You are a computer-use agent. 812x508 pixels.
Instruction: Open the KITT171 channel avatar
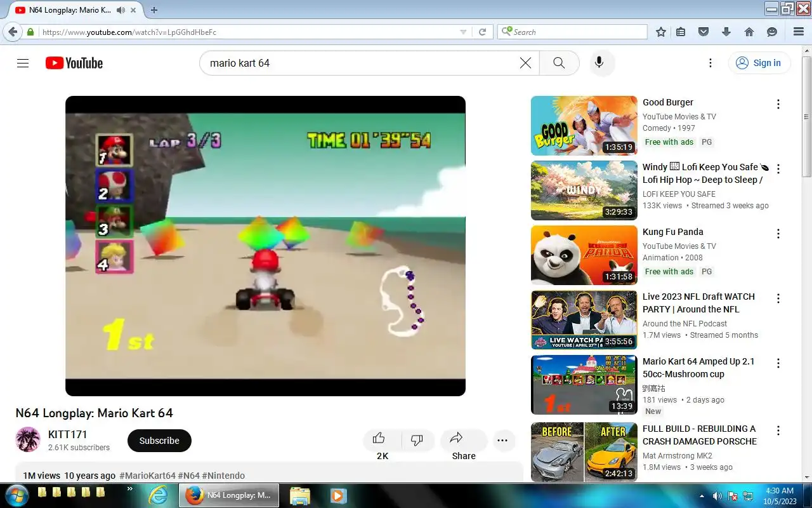point(28,440)
